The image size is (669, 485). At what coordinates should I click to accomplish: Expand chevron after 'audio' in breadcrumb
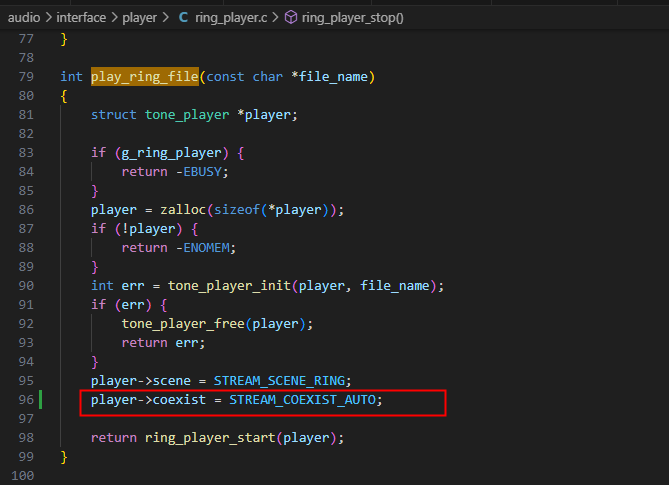pos(49,17)
